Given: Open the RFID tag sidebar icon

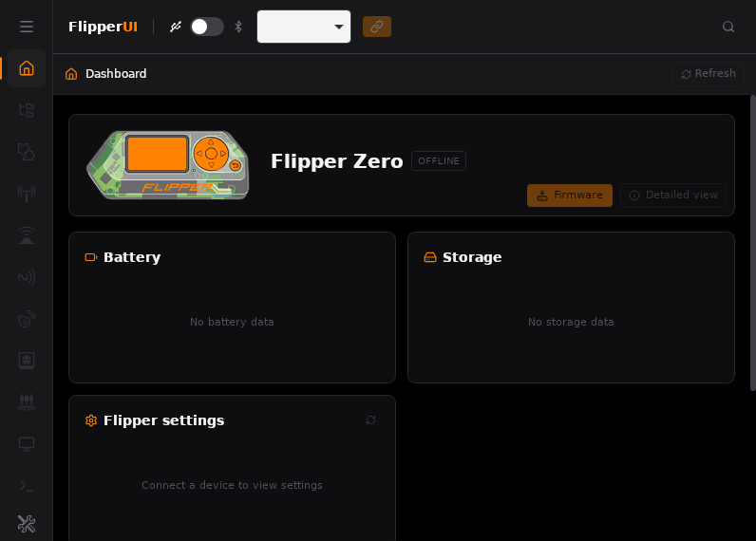Looking at the screenshot, I should click(x=27, y=319).
